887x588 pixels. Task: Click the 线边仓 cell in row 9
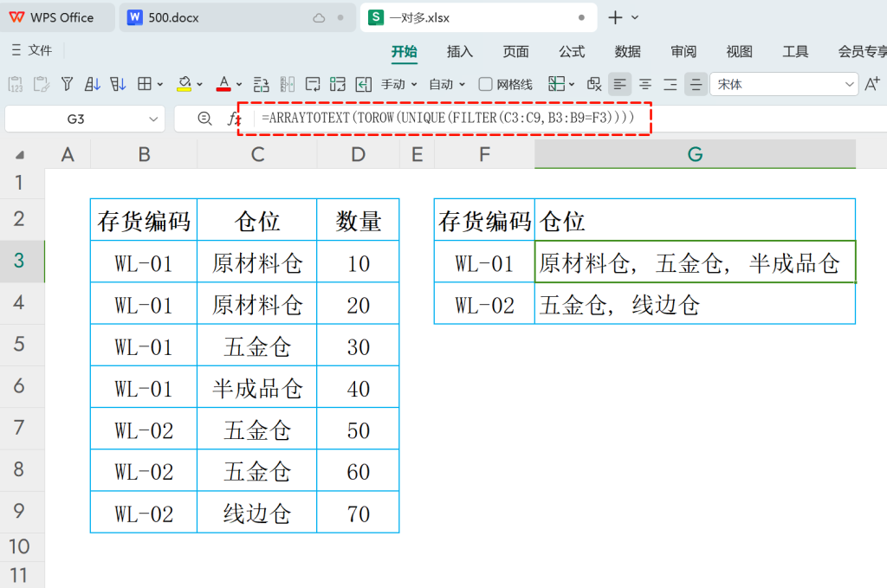click(256, 513)
